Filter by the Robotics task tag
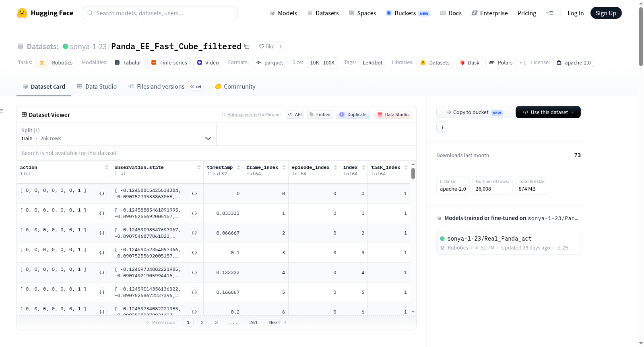Screen dimensions: 644x347 click(x=56, y=62)
